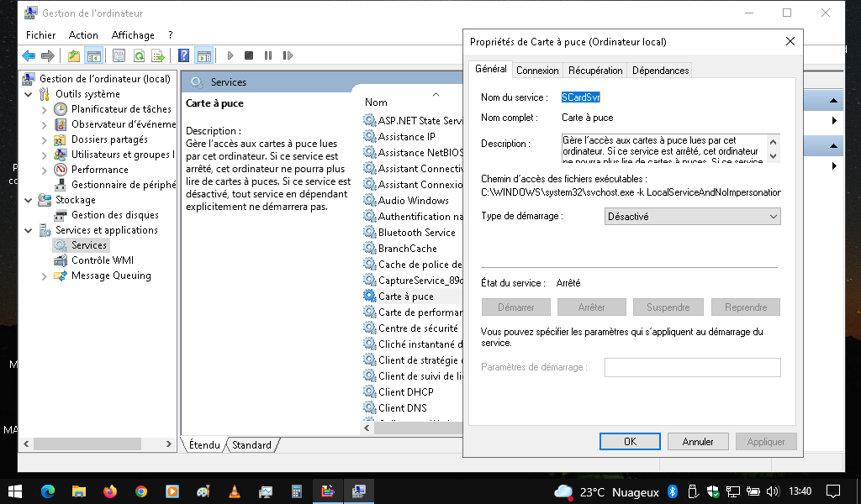Expand the Performance branch
The image size is (861, 504).
pos(45,170)
